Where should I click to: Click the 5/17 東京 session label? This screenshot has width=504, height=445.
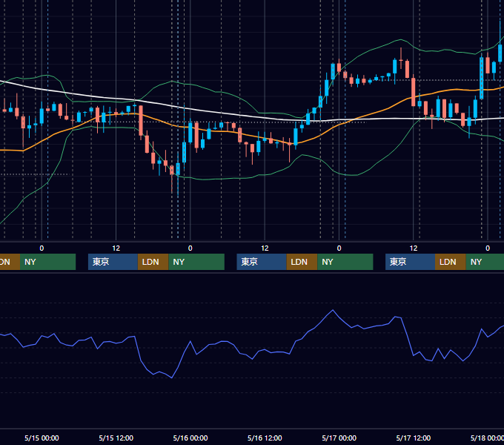click(398, 262)
